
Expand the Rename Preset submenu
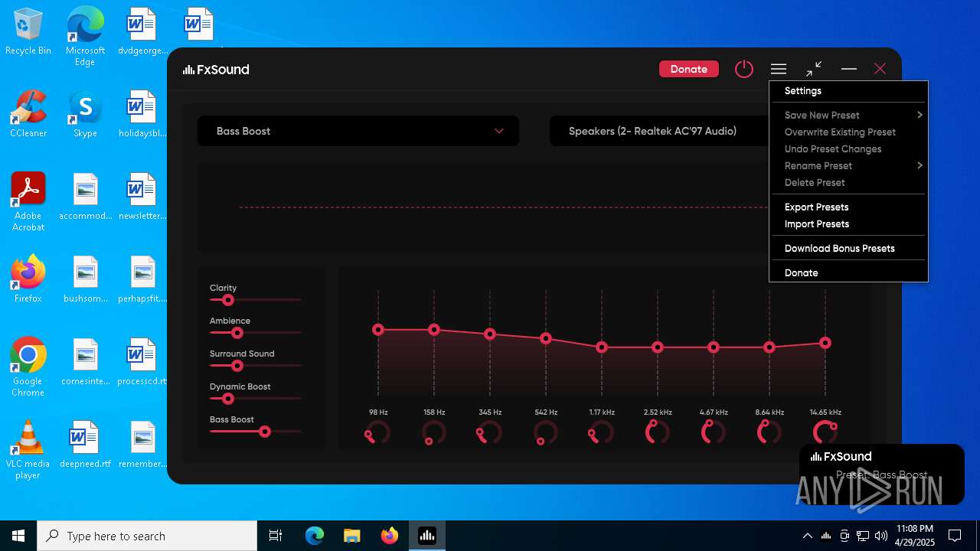coord(848,166)
